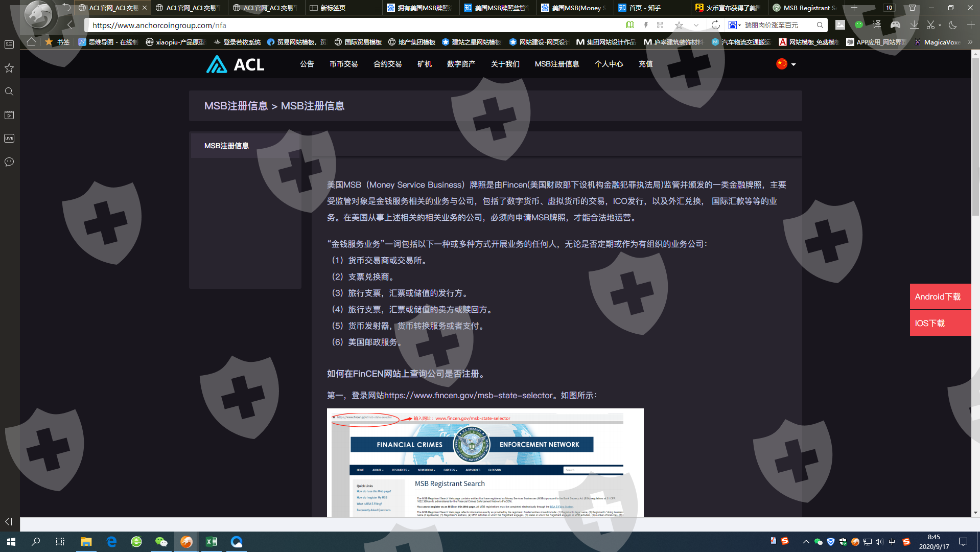Viewport: 980px width, 552px height.
Task: Open the downloads arrow icon
Action: click(x=914, y=25)
